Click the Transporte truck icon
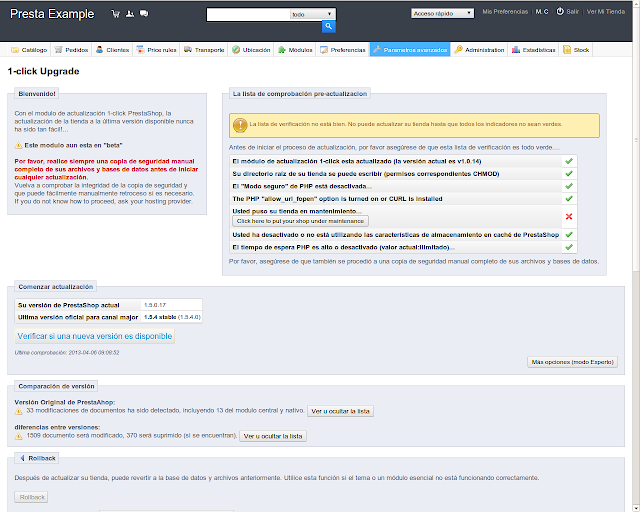The height and width of the screenshot is (512, 640). tap(188, 50)
